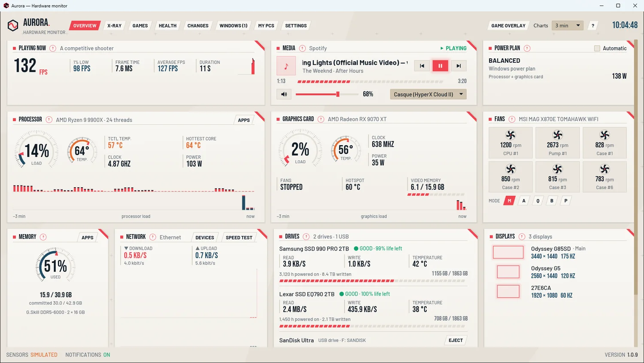Image resolution: width=644 pixels, height=363 pixels.
Task: Click the Memory panel help icon
Action: click(x=43, y=237)
